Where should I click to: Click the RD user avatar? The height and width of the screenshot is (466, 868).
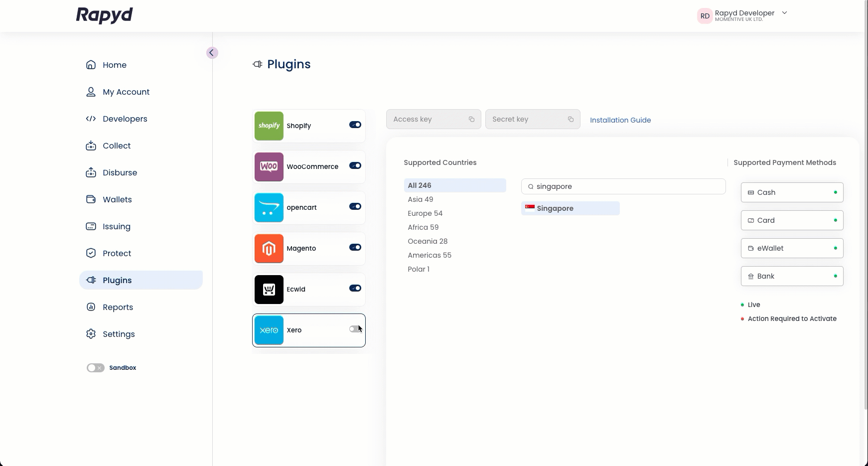705,16
